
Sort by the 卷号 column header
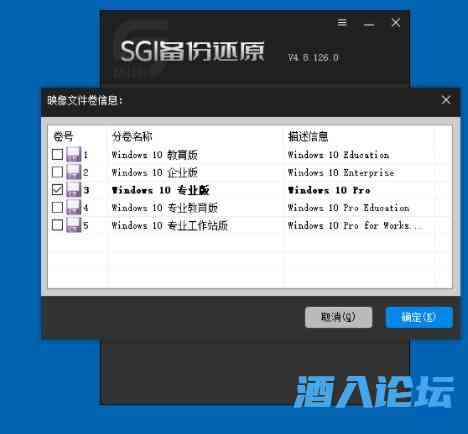pyautogui.click(x=63, y=136)
